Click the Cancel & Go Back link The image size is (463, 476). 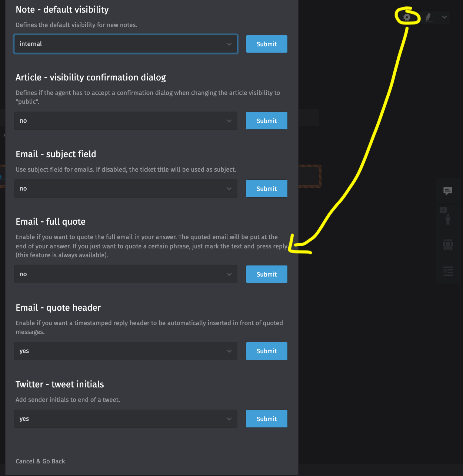pyautogui.click(x=40, y=461)
